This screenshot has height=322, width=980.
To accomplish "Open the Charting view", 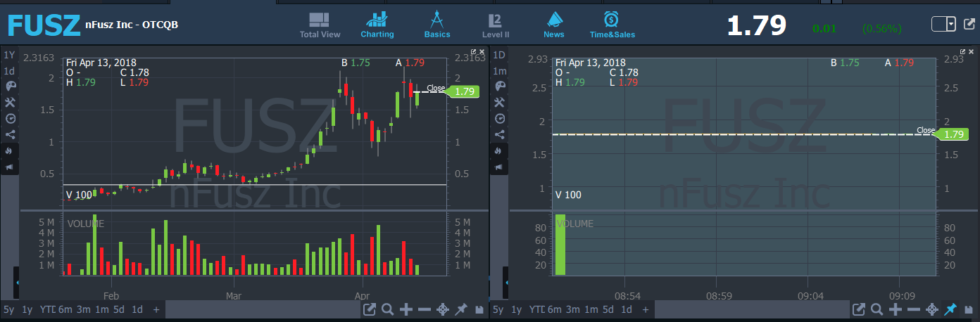I will [377, 25].
